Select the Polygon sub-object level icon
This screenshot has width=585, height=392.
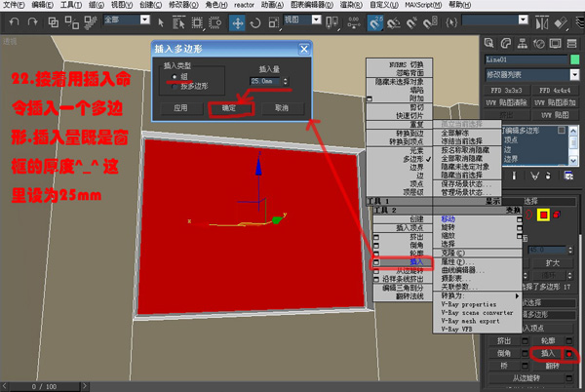pos(544,215)
